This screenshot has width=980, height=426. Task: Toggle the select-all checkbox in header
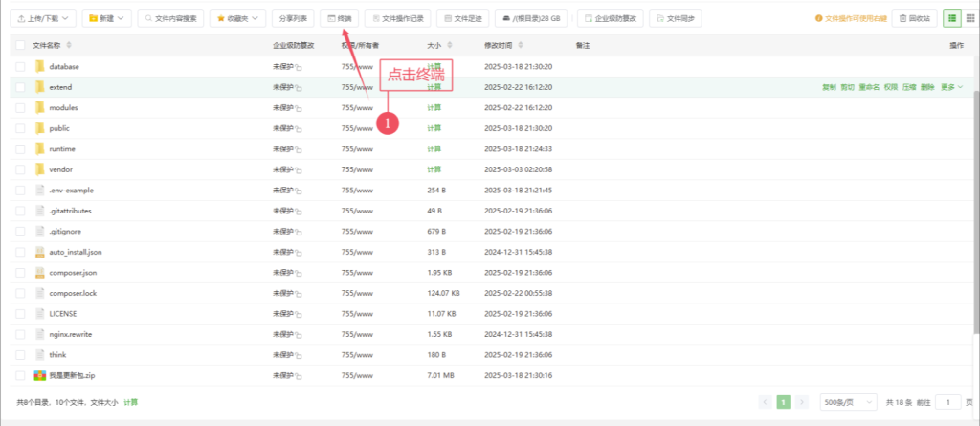tap(21, 46)
